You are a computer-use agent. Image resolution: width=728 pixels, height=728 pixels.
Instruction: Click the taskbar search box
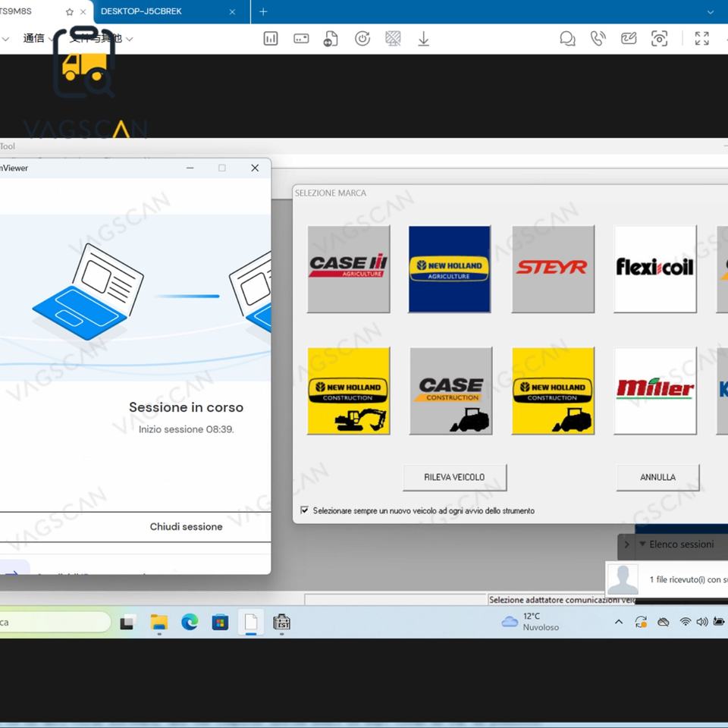(x=55, y=622)
